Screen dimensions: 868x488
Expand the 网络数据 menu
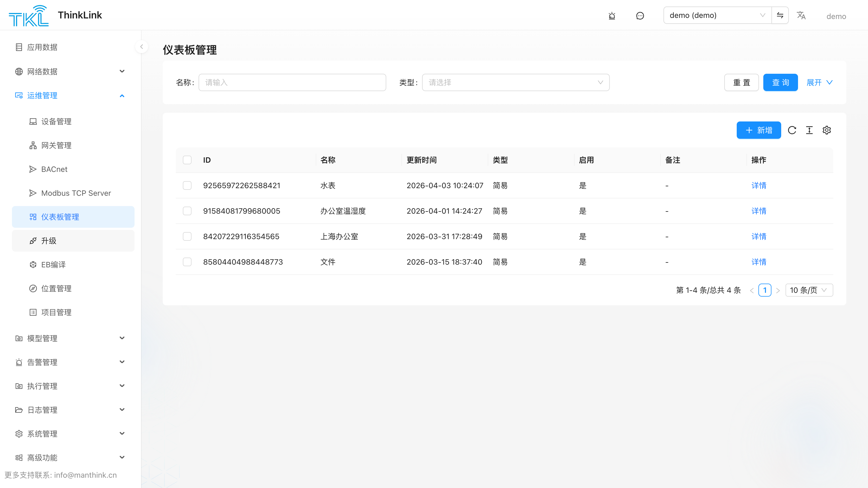[x=73, y=71]
